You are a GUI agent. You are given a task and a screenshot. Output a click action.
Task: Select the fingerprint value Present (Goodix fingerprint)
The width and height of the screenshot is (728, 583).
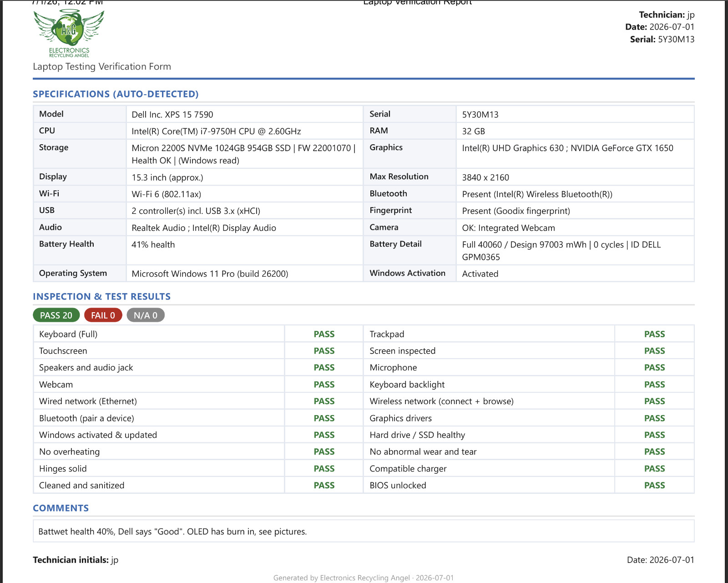516,211
